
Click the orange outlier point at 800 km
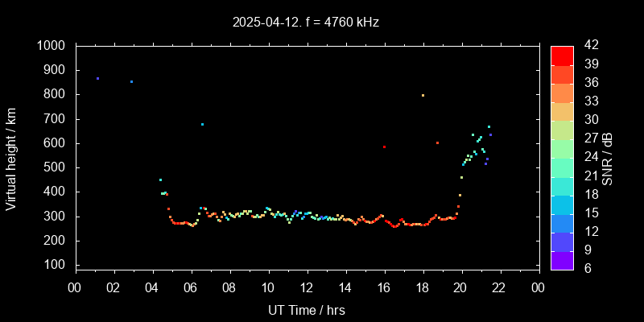pyautogui.click(x=423, y=95)
